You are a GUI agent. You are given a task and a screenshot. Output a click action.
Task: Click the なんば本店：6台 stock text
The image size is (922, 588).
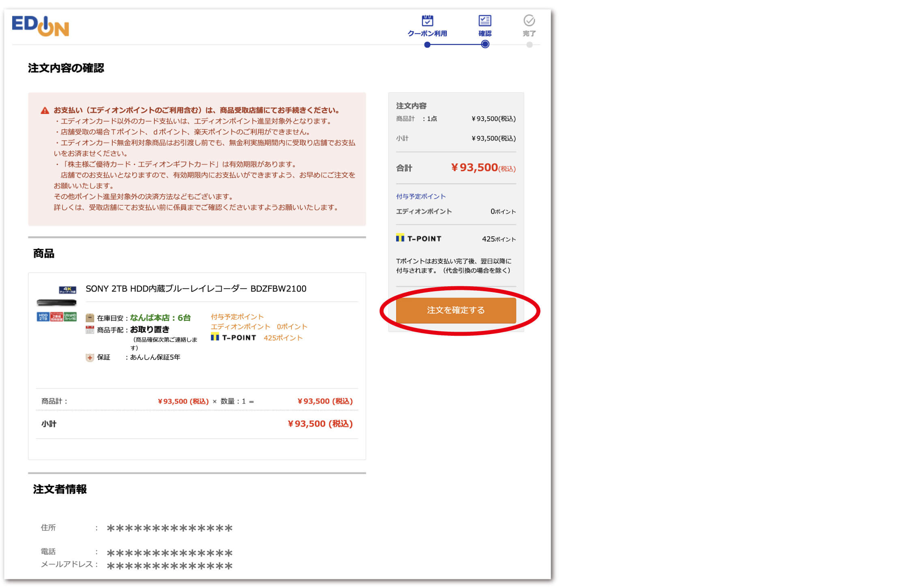point(160,318)
